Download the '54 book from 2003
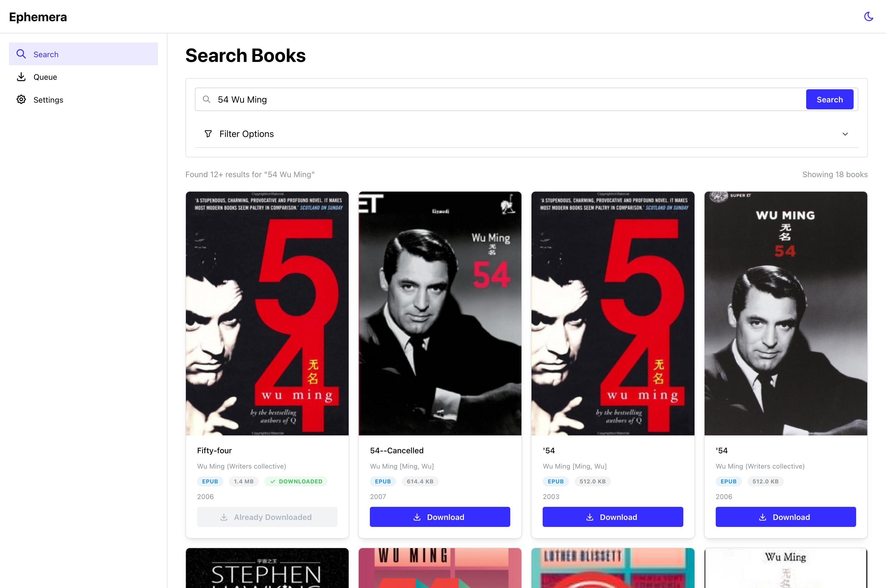The image size is (886, 588). tap(613, 517)
